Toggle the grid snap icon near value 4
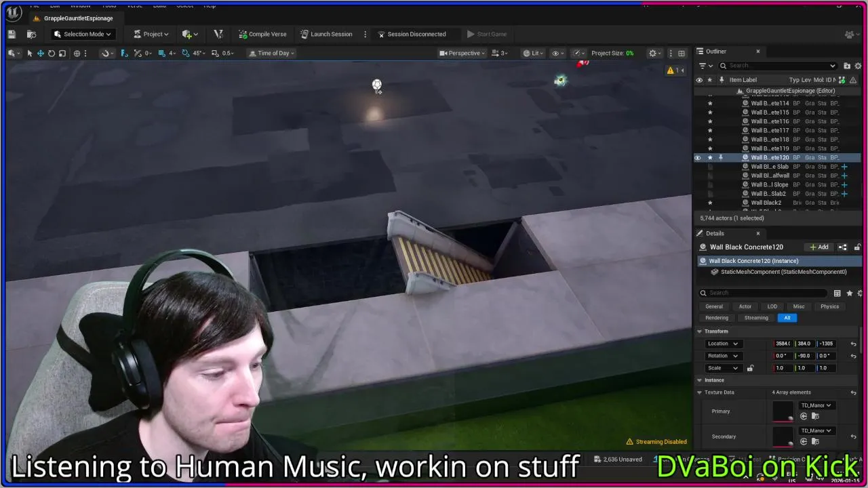Screen dimensions: 868x488 coord(162,53)
